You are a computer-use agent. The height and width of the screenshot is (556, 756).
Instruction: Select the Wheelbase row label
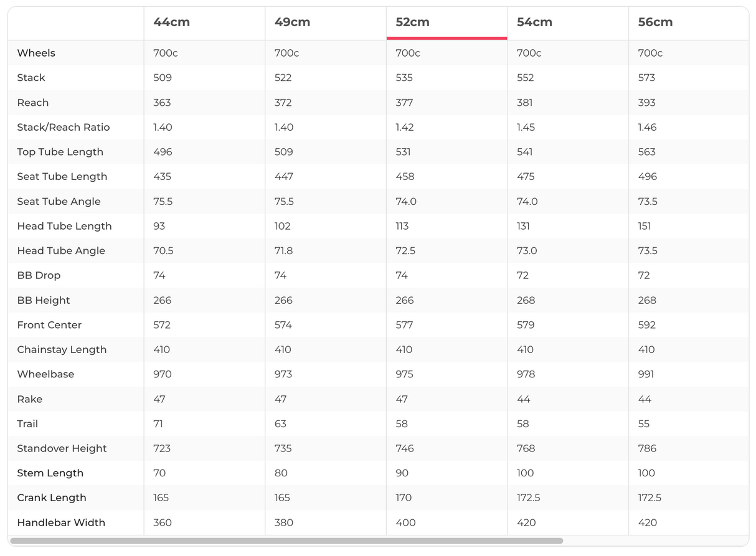45,374
